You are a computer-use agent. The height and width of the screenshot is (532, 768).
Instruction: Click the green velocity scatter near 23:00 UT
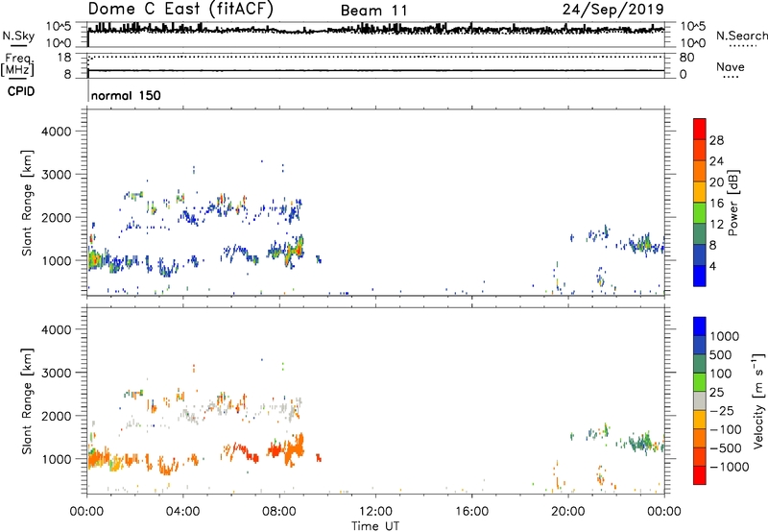pyautogui.click(x=642, y=443)
